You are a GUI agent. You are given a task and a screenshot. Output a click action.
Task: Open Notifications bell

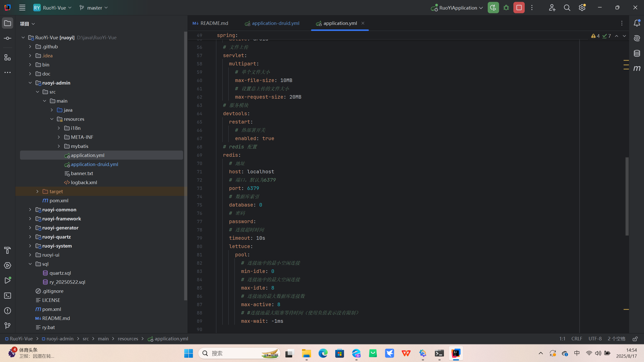pyautogui.click(x=637, y=23)
